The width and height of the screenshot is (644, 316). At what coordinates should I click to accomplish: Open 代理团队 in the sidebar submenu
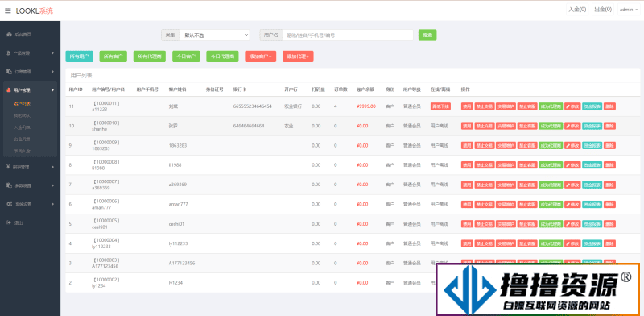tap(23, 115)
